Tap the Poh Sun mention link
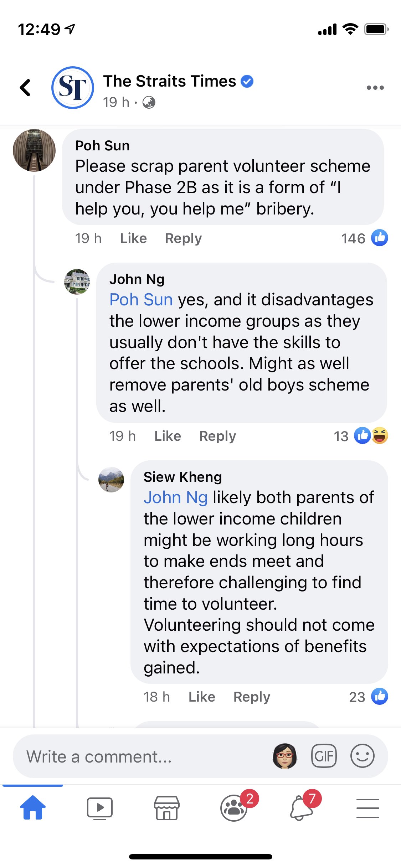The width and height of the screenshot is (401, 868). 141,300
